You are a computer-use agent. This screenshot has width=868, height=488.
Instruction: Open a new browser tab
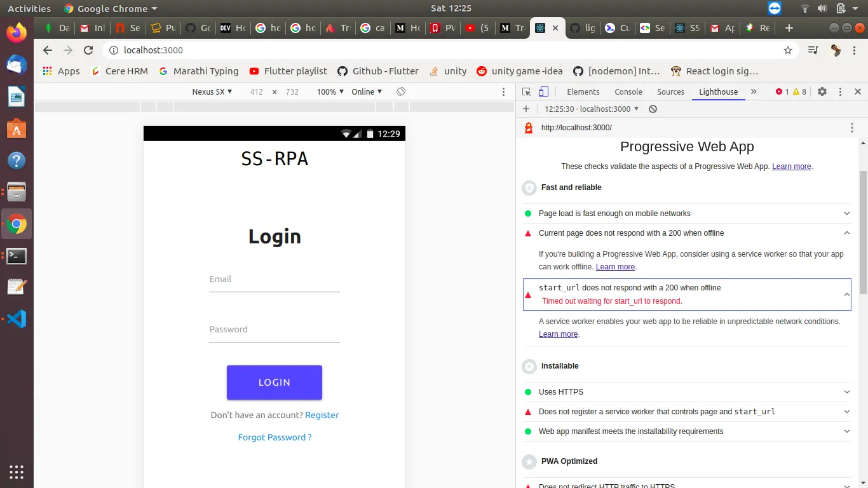pyautogui.click(x=789, y=28)
